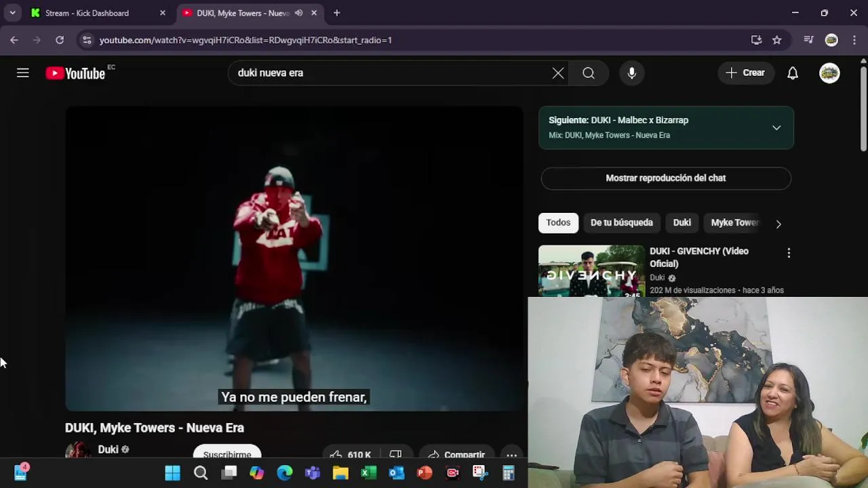Screen dimensions: 868x488
Task: Run search with the magnifier button
Action: coord(589,73)
